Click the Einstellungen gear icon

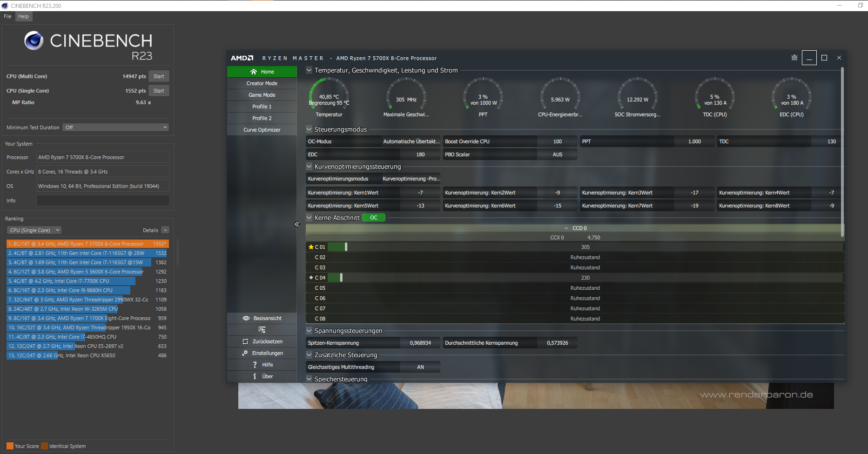click(x=245, y=353)
